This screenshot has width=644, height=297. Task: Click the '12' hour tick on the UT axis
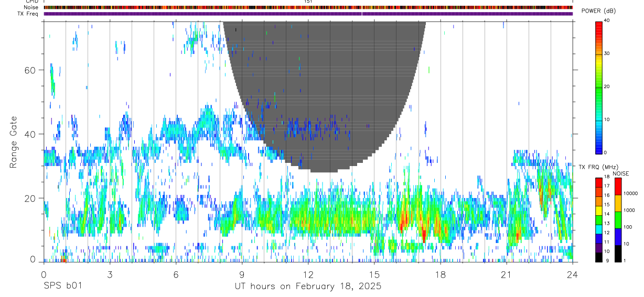pyautogui.click(x=308, y=274)
